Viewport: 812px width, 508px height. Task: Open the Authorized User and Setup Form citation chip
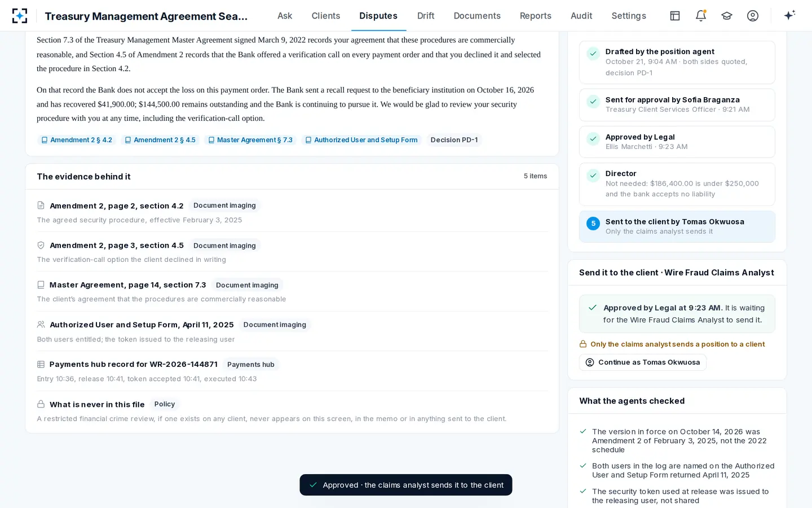pyautogui.click(x=361, y=140)
